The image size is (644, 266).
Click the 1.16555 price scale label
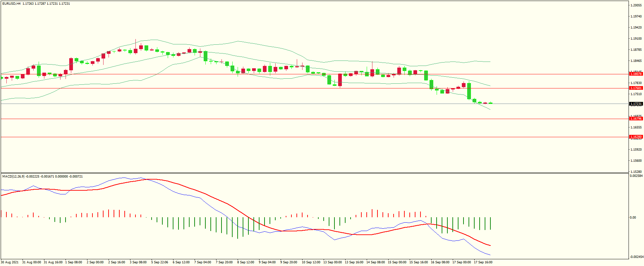[636, 127]
